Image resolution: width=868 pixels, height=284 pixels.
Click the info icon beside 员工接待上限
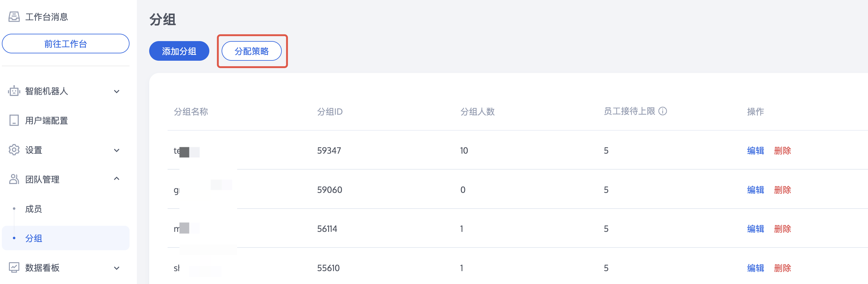tap(662, 111)
